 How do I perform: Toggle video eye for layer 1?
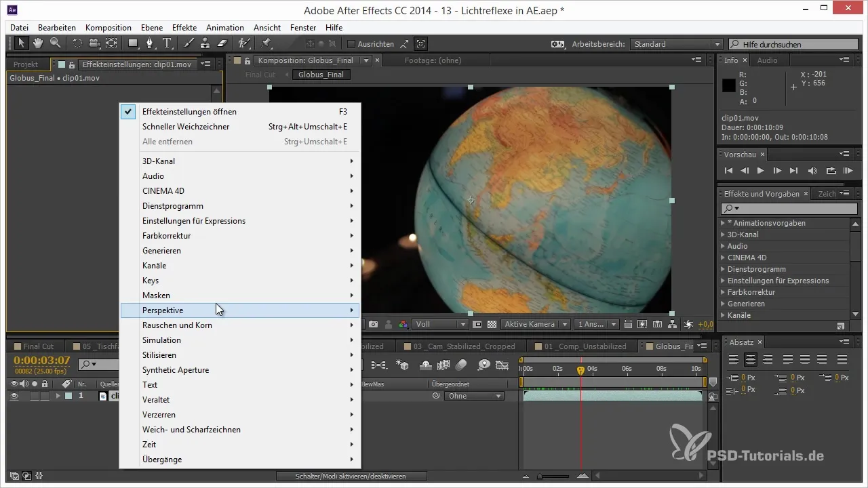[x=14, y=396]
